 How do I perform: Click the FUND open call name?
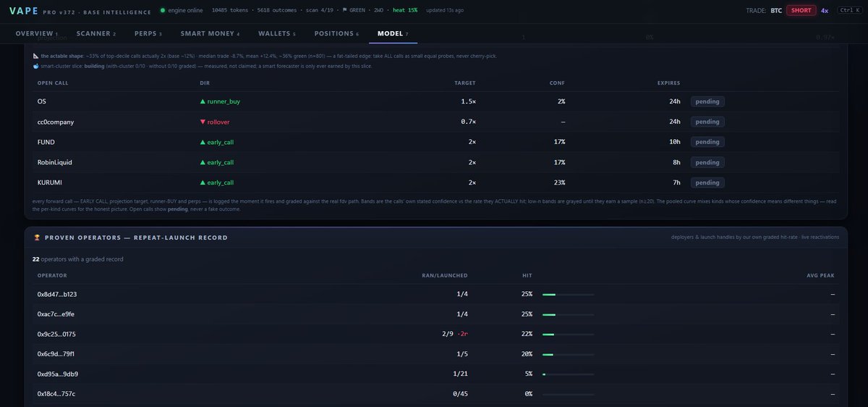[x=46, y=142]
